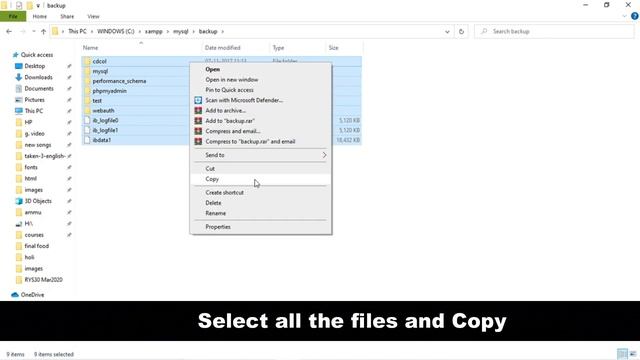640x360 pixels.
Task: Click the ib_logfile0 file icon
Action: [x=87, y=120]
